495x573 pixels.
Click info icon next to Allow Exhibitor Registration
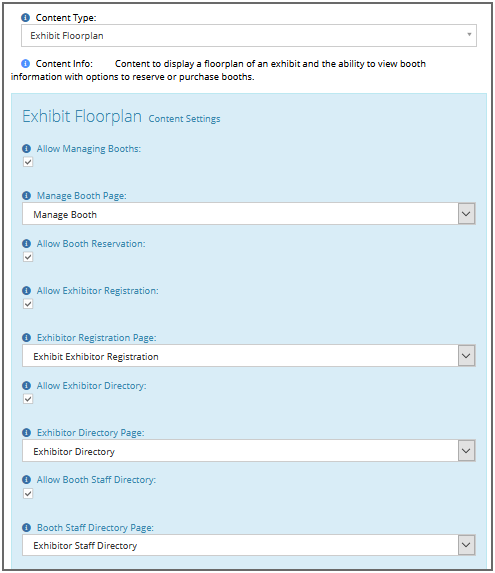[x=27, y=291]
